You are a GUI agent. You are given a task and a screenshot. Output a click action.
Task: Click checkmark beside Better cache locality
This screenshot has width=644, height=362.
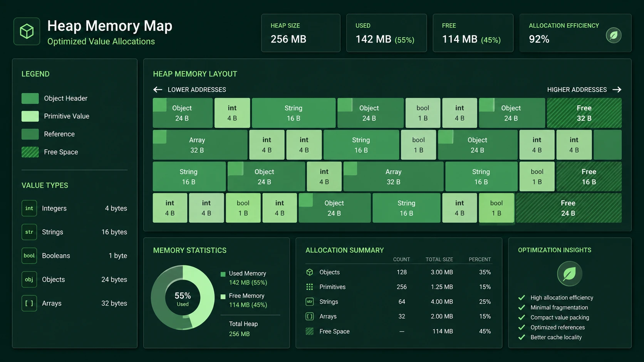coord(522,337)
